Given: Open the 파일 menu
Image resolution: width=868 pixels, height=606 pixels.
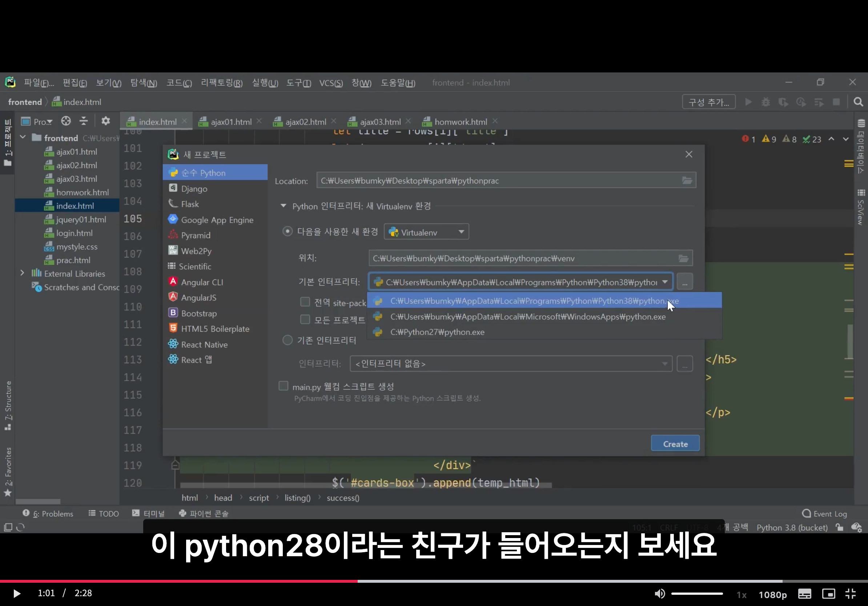Looking at the screenshot, I should click(x=39, y=83).
